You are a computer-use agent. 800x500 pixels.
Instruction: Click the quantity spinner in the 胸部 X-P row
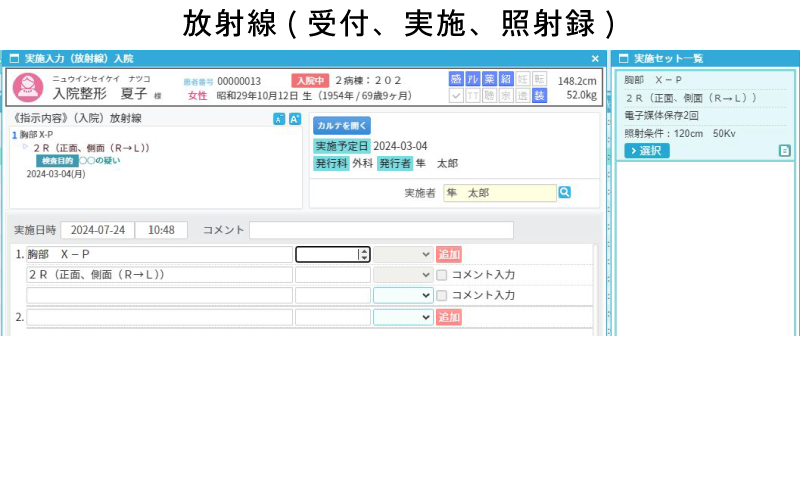coord(364,255)
